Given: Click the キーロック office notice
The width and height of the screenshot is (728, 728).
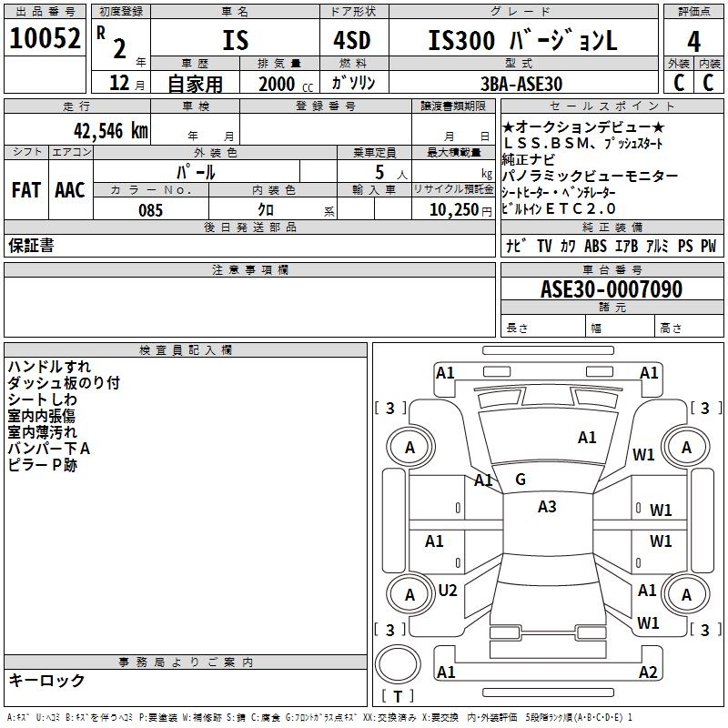Looking at the screenshot, I should coord(47,680).
